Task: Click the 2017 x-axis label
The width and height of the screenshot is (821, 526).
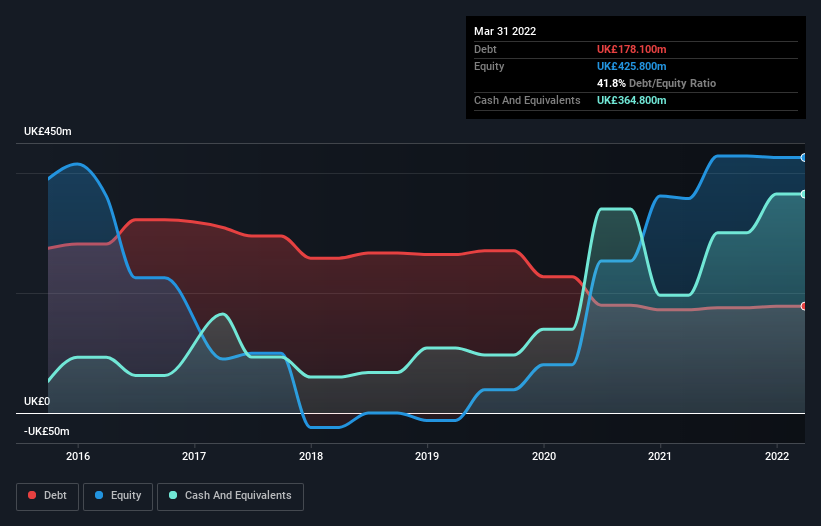Action: (x=194, y=456)
